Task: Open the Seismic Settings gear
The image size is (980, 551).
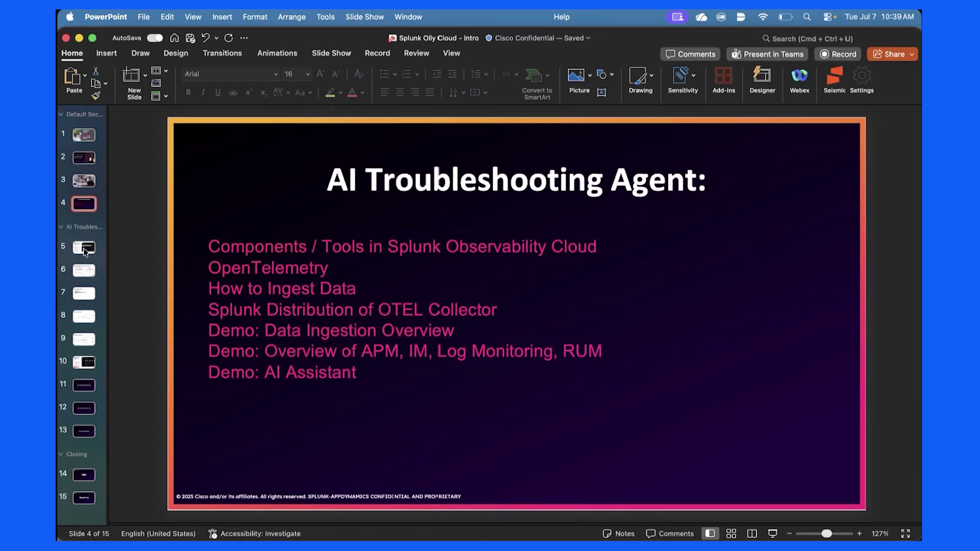Action: point(862,80)
